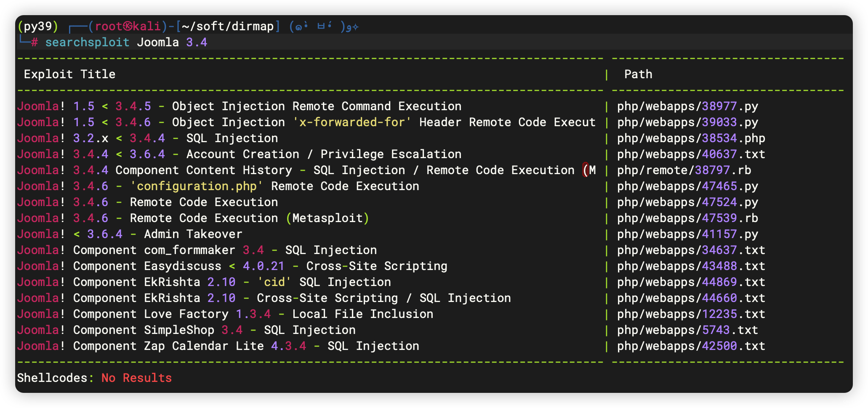Click the (py39) environment label

38,26
